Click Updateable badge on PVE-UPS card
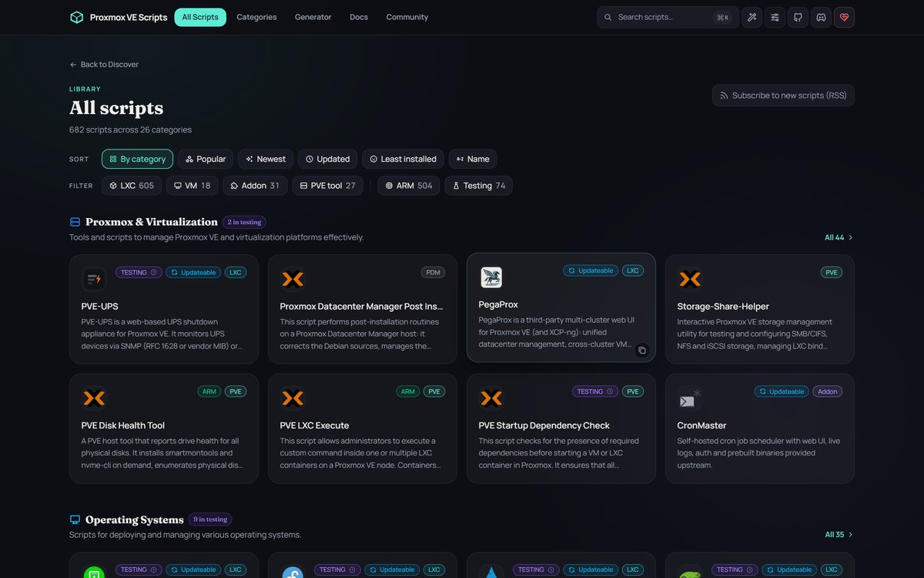This screenshot has width=924, height=578. 192,272
